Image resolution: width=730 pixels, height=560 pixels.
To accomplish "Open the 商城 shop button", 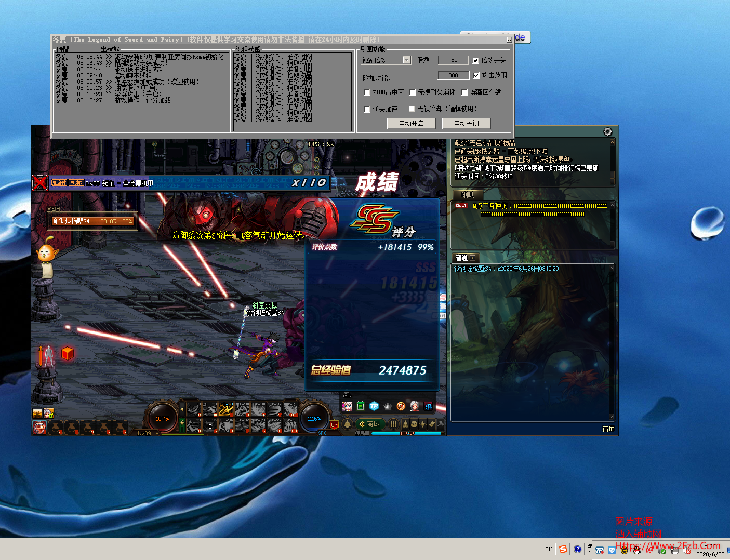I will (x=370, y=424).
